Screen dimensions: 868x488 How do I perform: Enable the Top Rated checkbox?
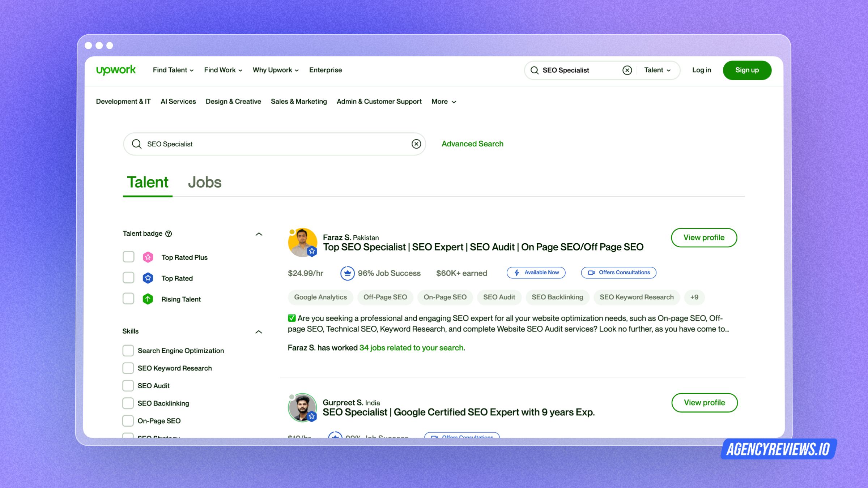pos(128,278)
